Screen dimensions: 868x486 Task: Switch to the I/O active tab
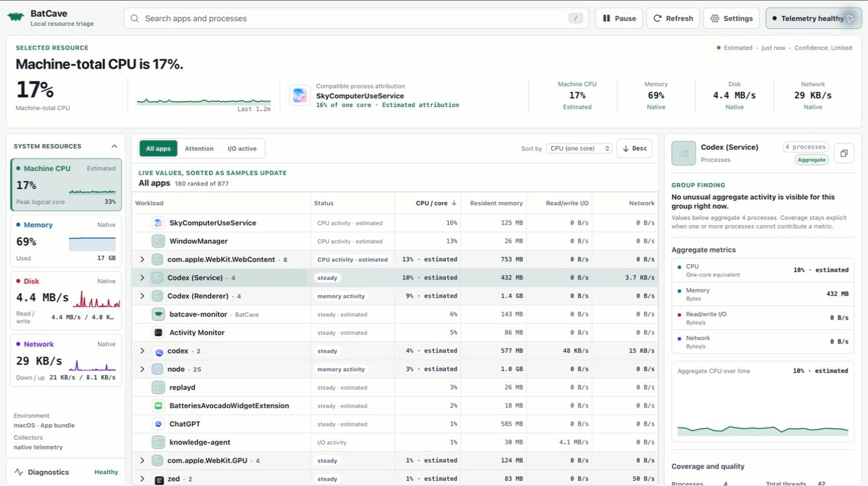[242, 149]
